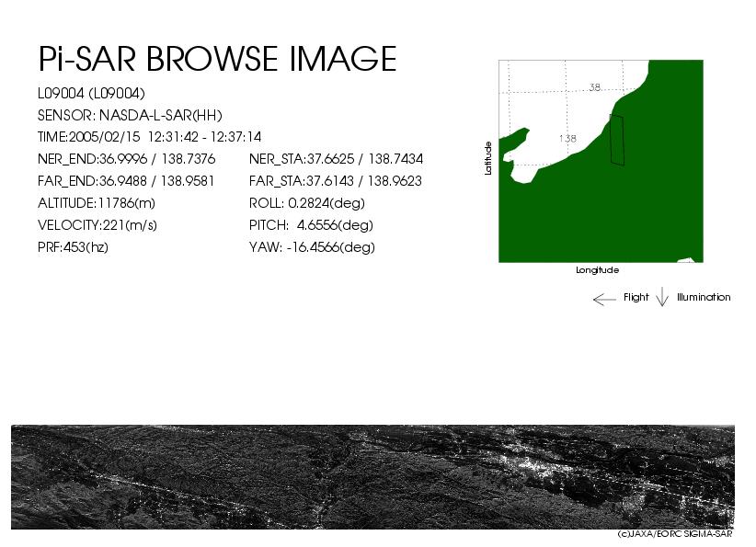756x547 pixels.
Task: Click the 38 latitude label on map
Action: pos(595,87)
